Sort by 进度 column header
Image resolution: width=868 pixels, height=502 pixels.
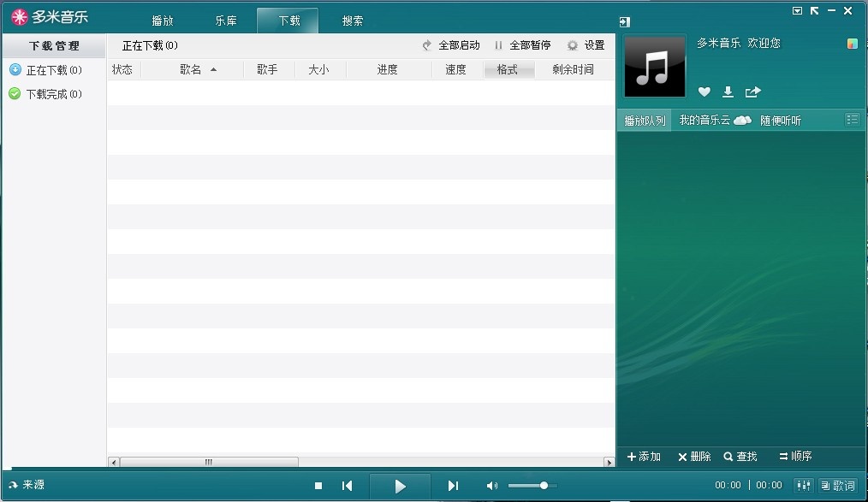click(x=388, y=69)
